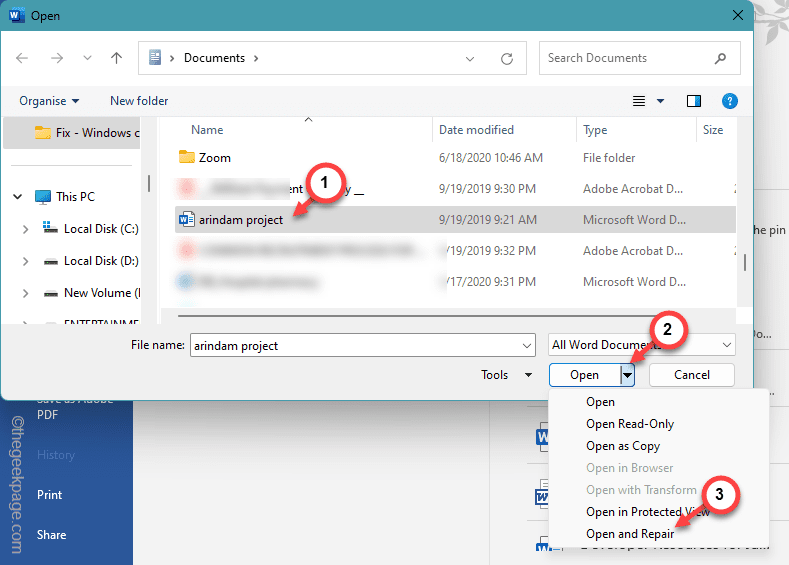
Task: Click the Cancel button
Action: coord(691,375)
